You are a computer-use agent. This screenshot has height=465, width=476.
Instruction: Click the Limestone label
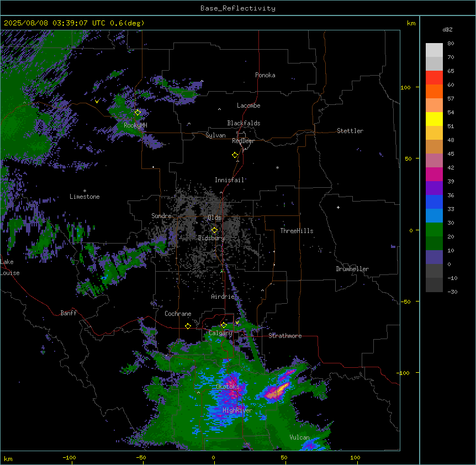84,197
